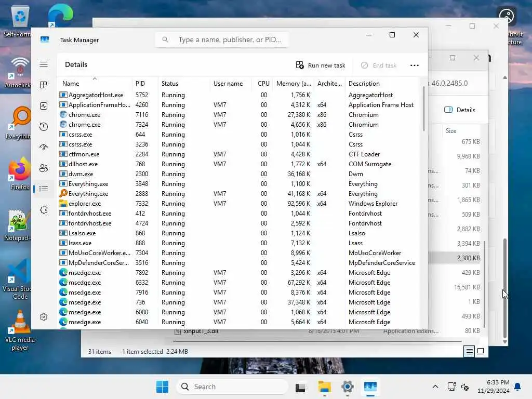Select the explorer.exe process
Screen dimensions: 532x399
click(239, 204)
